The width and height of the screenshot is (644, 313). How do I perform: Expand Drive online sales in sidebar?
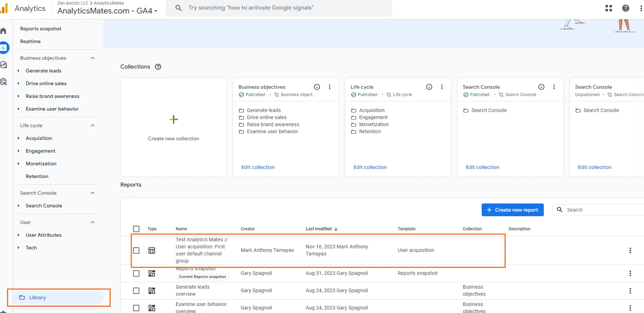click(18, 83)
